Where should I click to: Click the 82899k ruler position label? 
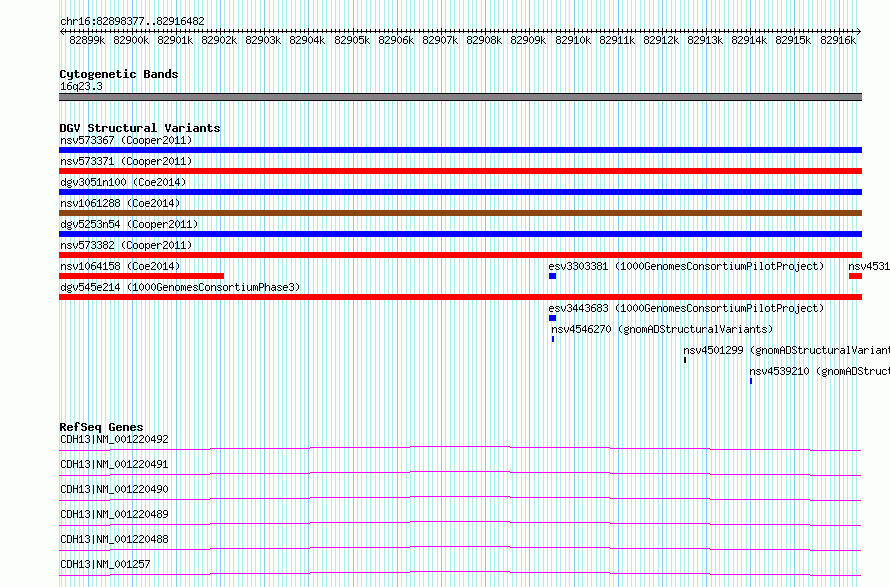click(87, 40)
